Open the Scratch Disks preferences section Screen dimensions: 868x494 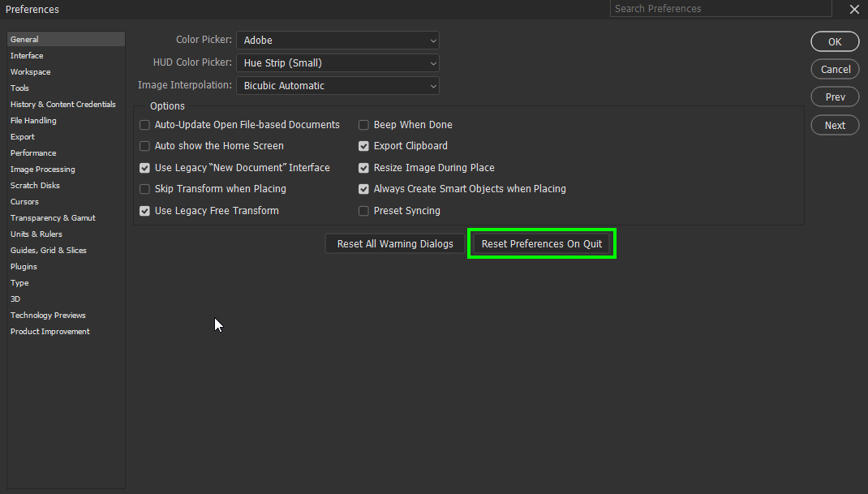tap(35, 185)
